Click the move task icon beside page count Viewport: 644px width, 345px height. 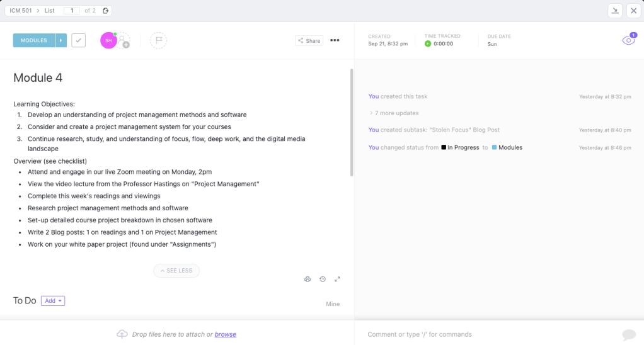pos(106,11)
